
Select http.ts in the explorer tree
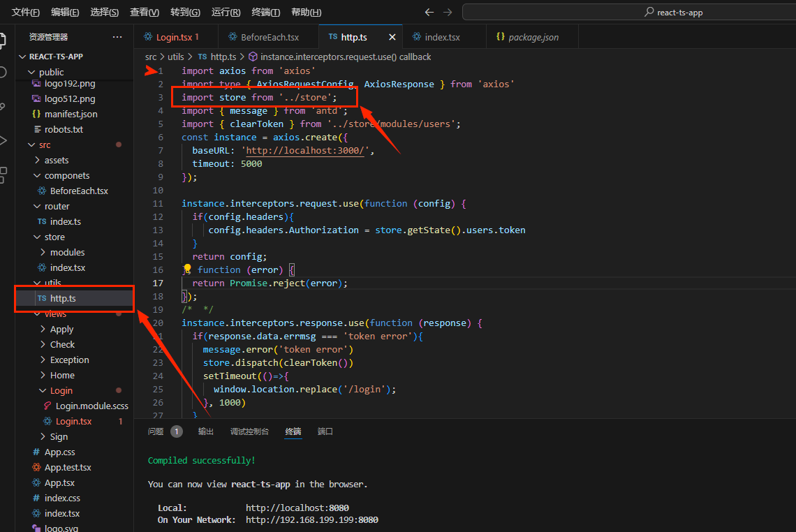74,299
